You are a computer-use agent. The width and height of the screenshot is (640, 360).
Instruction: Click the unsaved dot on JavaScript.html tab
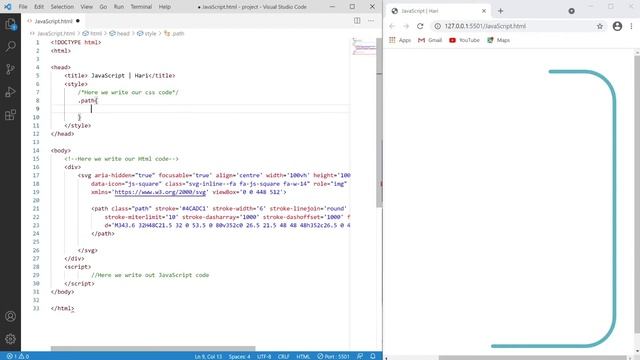tap(78, 21)
